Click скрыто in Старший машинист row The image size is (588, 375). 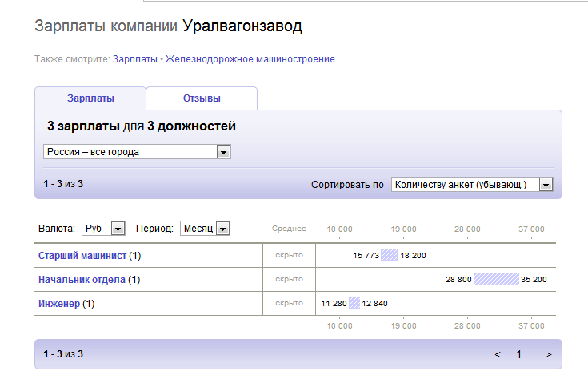289,256
